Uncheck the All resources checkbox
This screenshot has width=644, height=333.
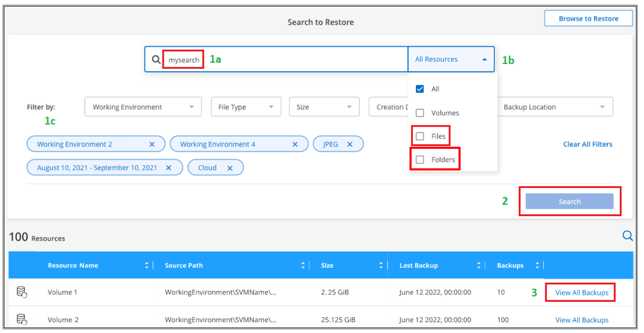pos(420,89)
